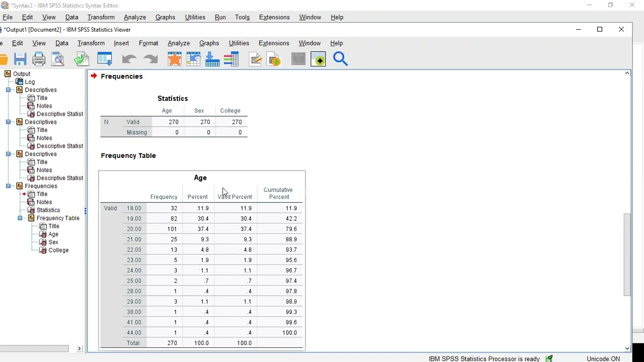The image size is (644, 362).
Task: Click the Frequency Table heading text
Action: (x=128, y=156)
